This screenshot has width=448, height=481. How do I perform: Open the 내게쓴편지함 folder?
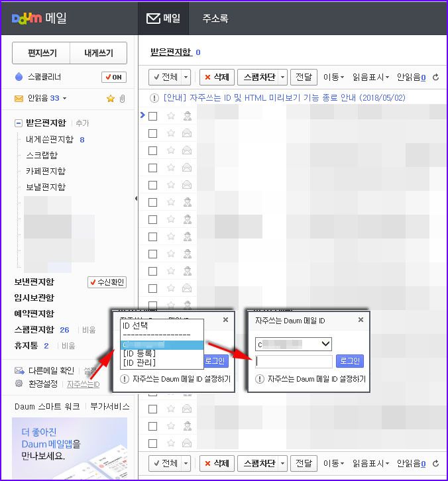point(50,140)
